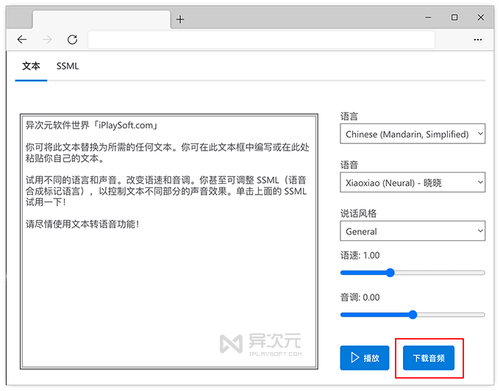Open a new browser tab with plus icon
This screenshot has width=500, height=391.
(x=180, y=19)
